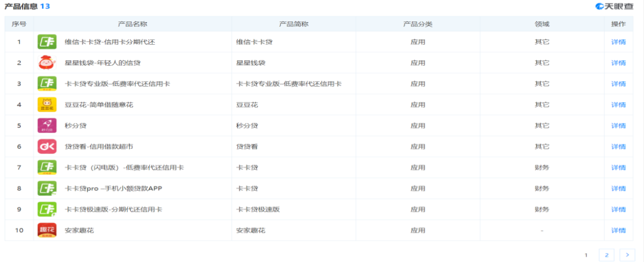
Task: Open 详情 for 卡卡贷极速版 row
Action: pos(618,209)
